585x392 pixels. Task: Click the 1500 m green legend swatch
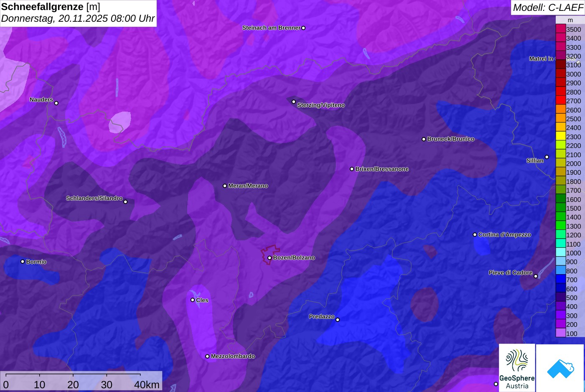tap(561, 208)
